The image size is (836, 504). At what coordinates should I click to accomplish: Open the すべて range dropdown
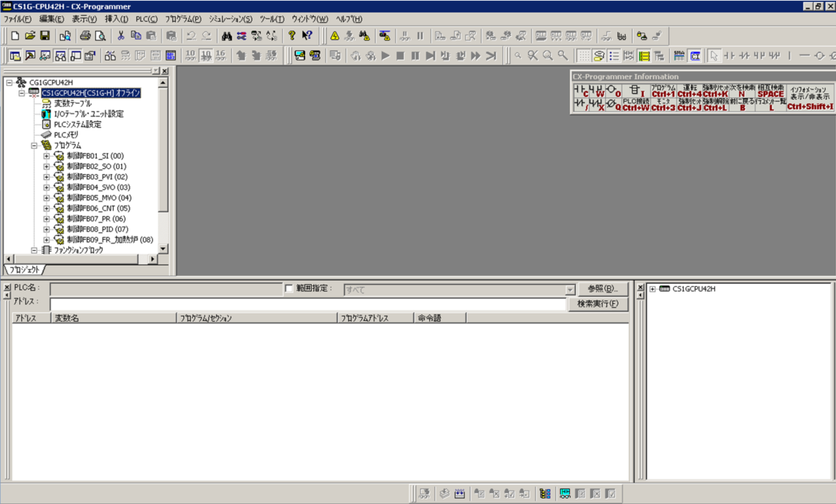pos(569,290)
